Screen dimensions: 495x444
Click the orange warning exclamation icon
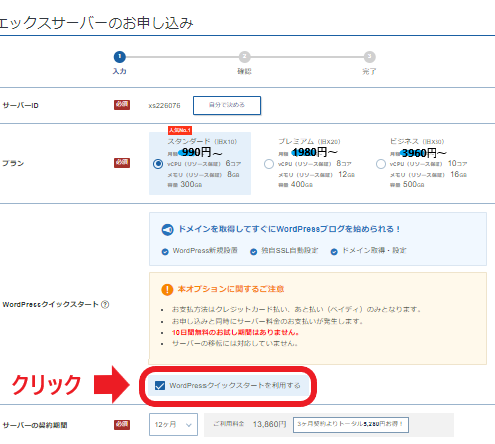[x=167, y=289]
